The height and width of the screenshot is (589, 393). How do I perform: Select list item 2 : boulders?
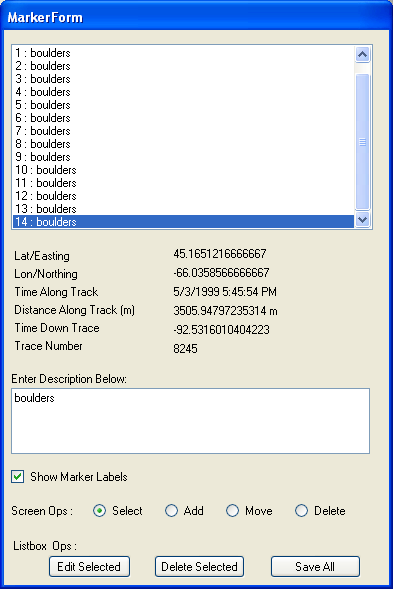tap(183, 66)
